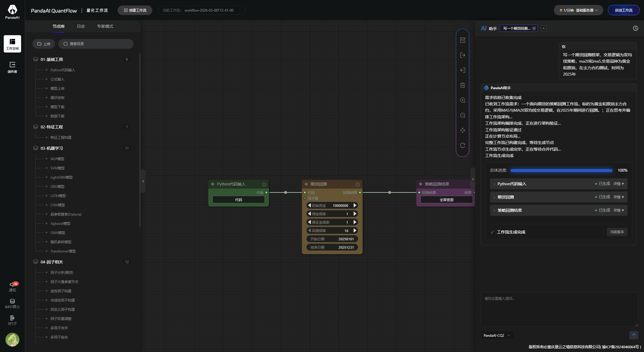Increase 初始资金 with right arrow
Screen dimensions: 644x352
pyautogui.click(x=355, y=205)
